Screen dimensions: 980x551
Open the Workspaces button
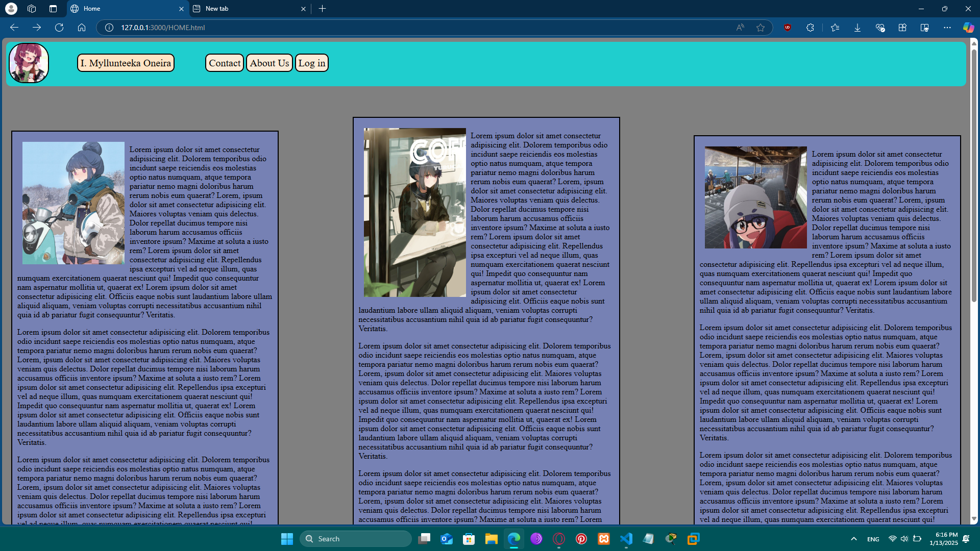click(x=32, y=9)
